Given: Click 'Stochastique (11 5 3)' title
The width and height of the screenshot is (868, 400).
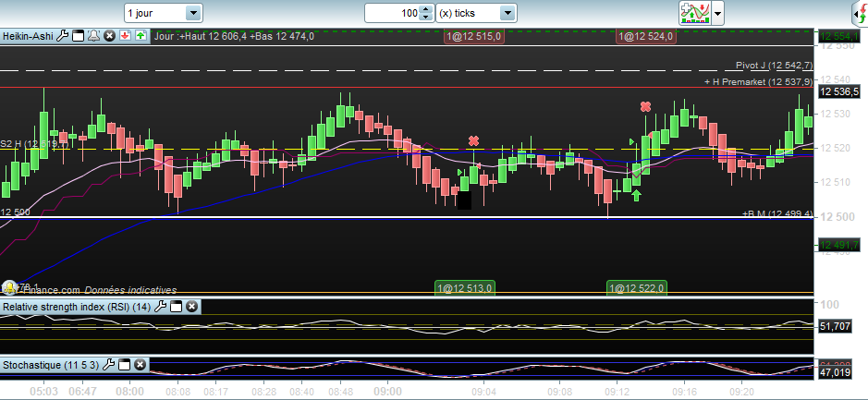Looking at the screenshot, I should coord(51,365).
